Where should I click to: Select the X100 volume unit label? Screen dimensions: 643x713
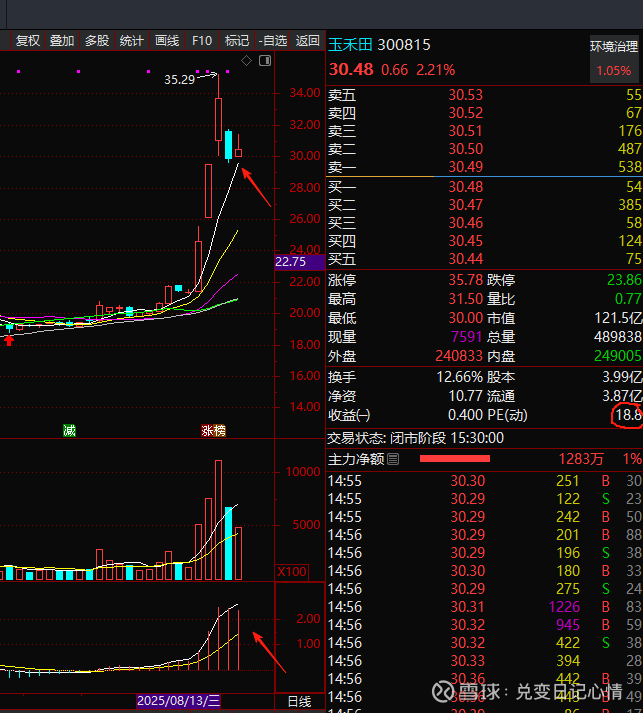[x=292, y=572]
